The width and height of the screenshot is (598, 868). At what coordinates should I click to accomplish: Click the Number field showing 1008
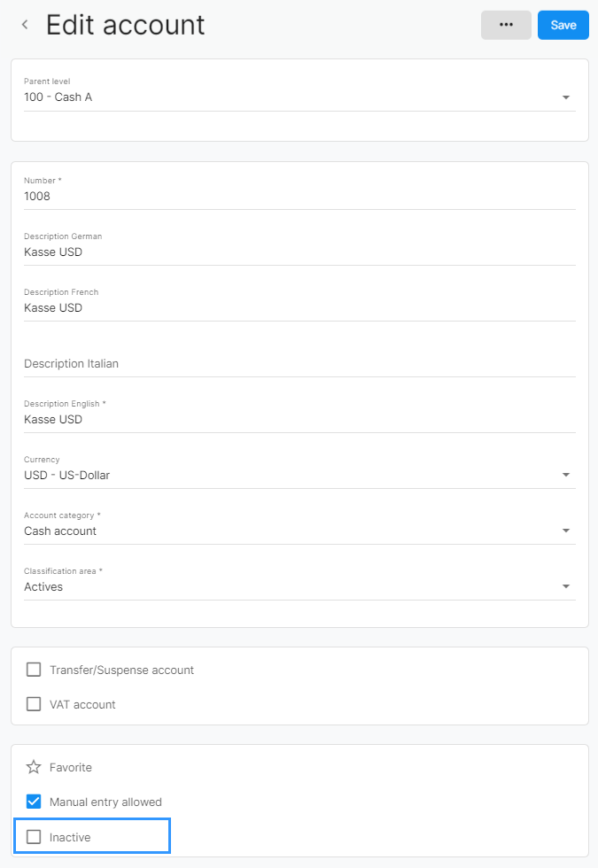tap(299, 193)
